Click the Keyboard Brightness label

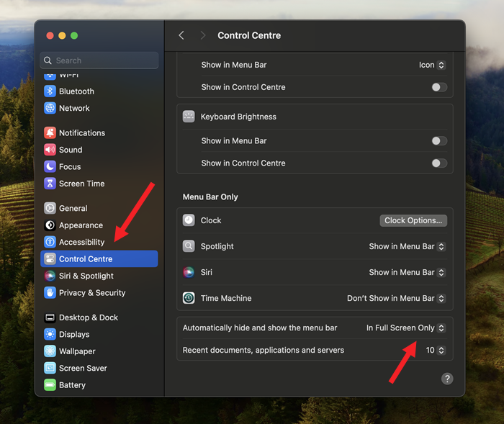[238, 117]
